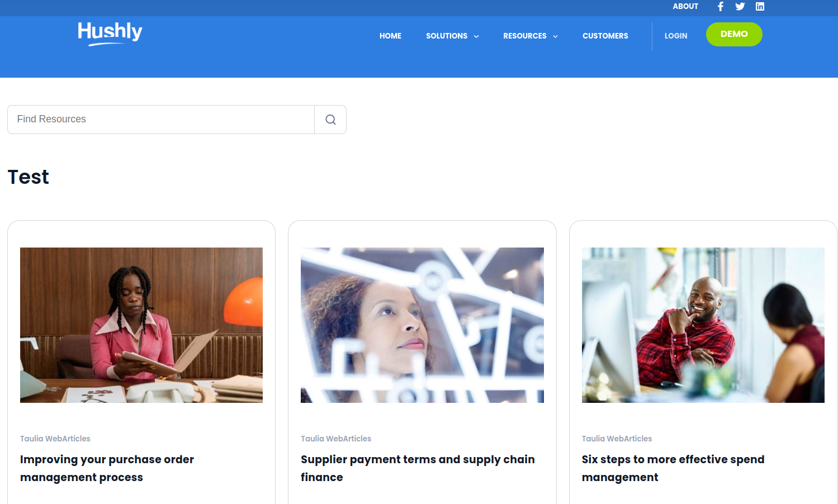Screen dimensions: 838x504
Task: Click the Hushly logo
Action: click(110, 34)
